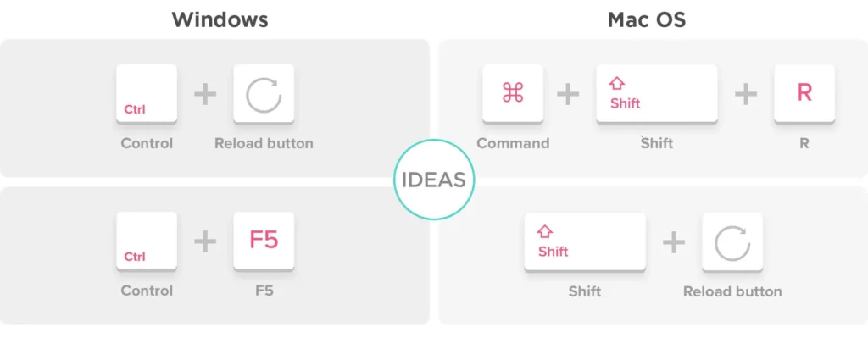This screenshot has height=338, width=868.
Task: Click the Windows reload button icon
Action: [264, 93]
